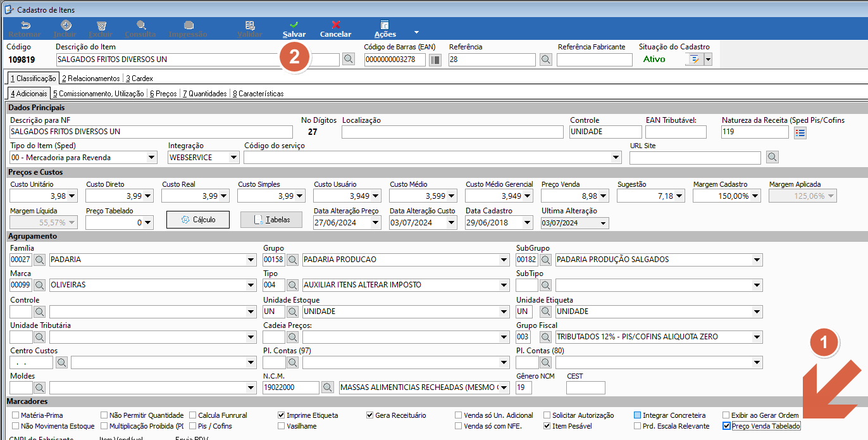This screenshot has width=868, height=440.
Task: Click the green Salvar checkmark icon
Action: click(294, 25)
